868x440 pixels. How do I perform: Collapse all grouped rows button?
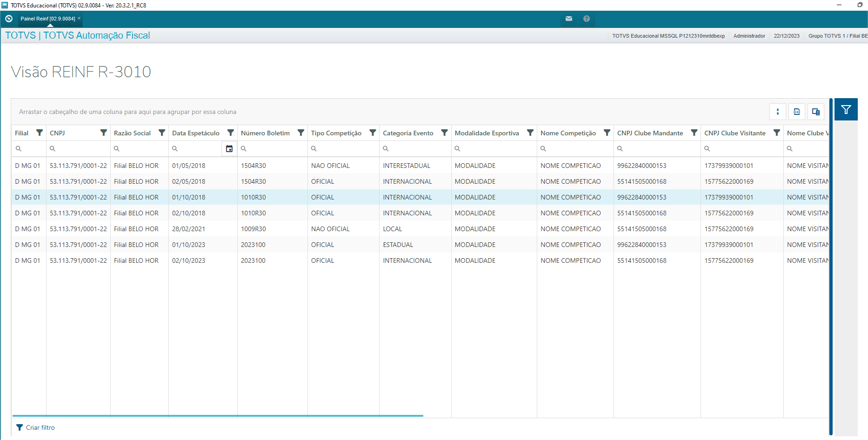point(778,112)
